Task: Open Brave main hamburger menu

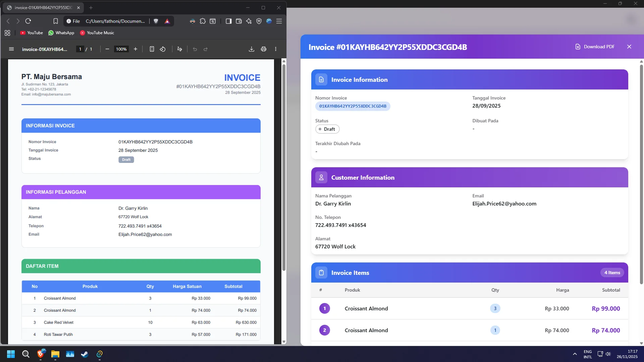Action: [x=279, y=21]
